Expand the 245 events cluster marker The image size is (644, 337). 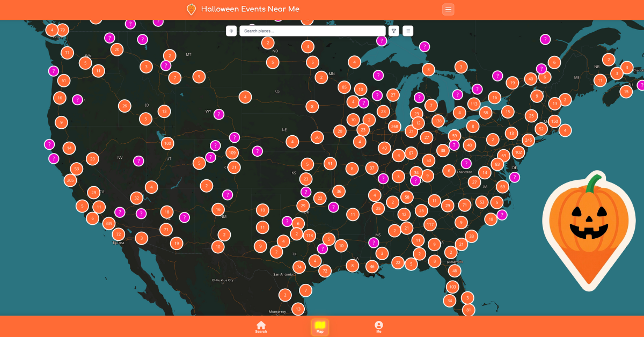coord(529,140)
